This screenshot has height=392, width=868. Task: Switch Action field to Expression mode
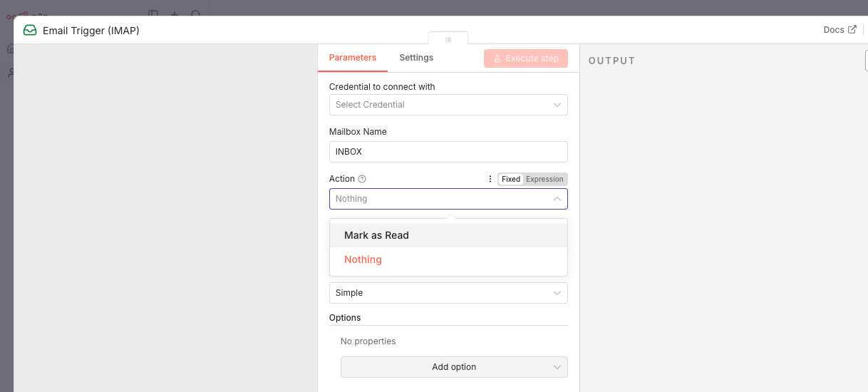tap(544, 179)
